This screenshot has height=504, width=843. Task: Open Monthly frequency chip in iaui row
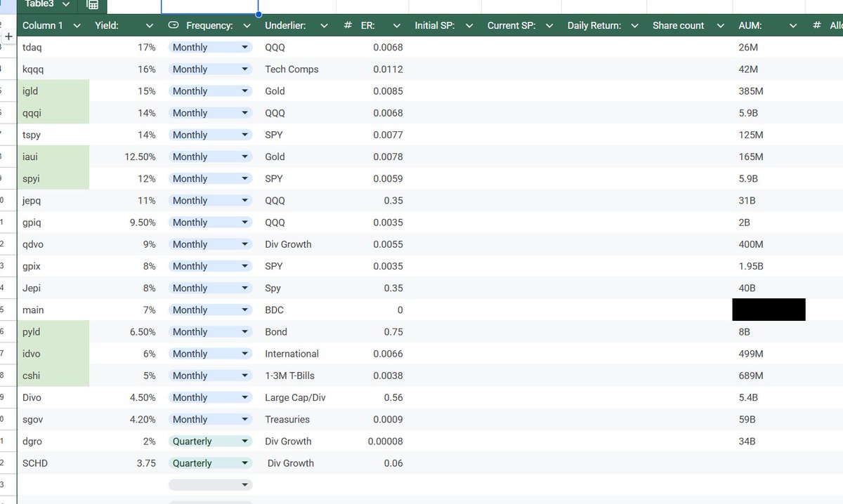coord(210,157)
